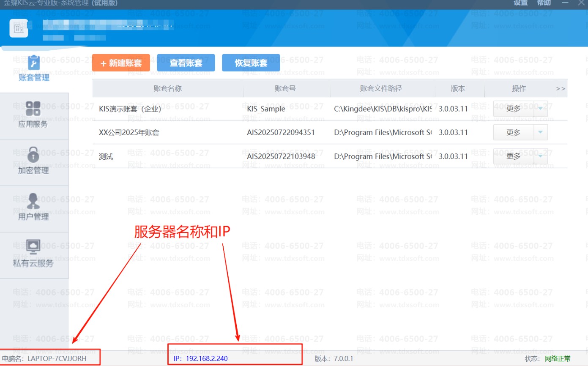588x366 pixels.
Task: Open the 私有云服务 sidebar section
Action: point(34,255)
